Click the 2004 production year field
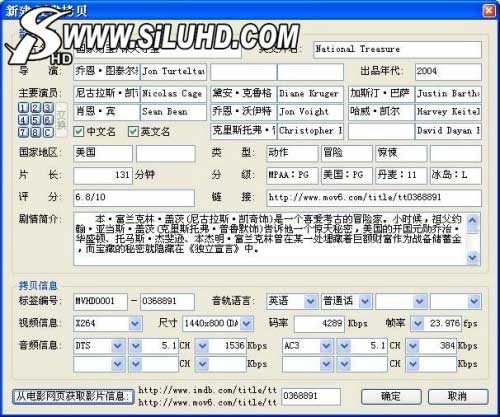 [x=448, y=72]
